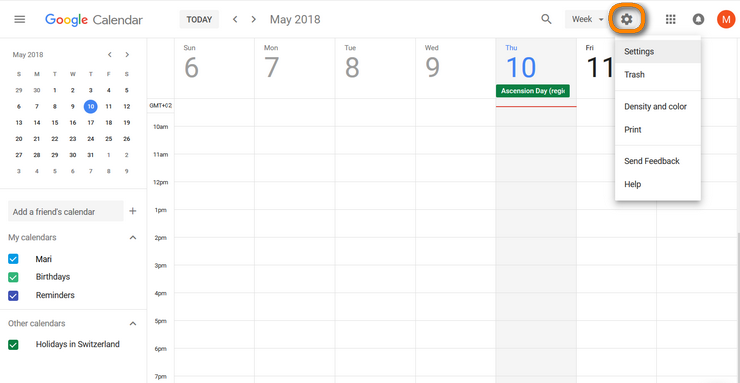Image resolution: width=740 pixels, height=383 pixels.
Task: Click the settings gear icon
Action: point(626,19)
